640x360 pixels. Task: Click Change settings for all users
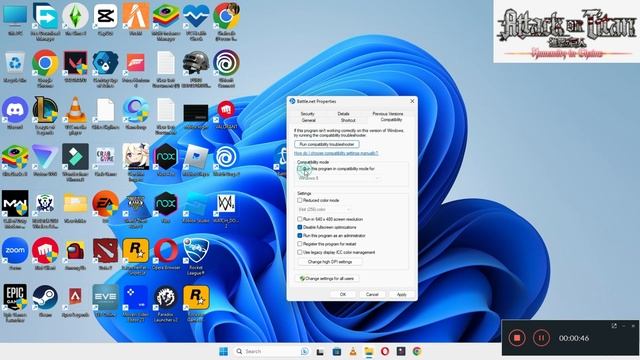pos(327,279)
